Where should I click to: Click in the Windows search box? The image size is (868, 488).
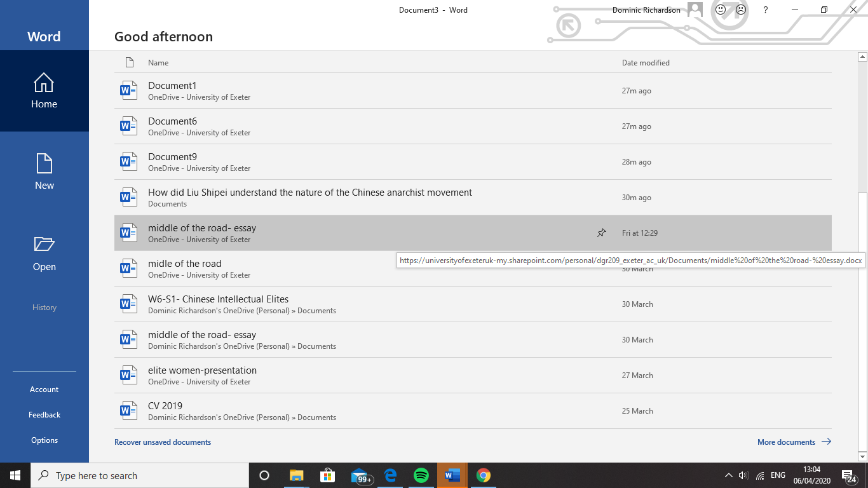[x=139, y=475]
